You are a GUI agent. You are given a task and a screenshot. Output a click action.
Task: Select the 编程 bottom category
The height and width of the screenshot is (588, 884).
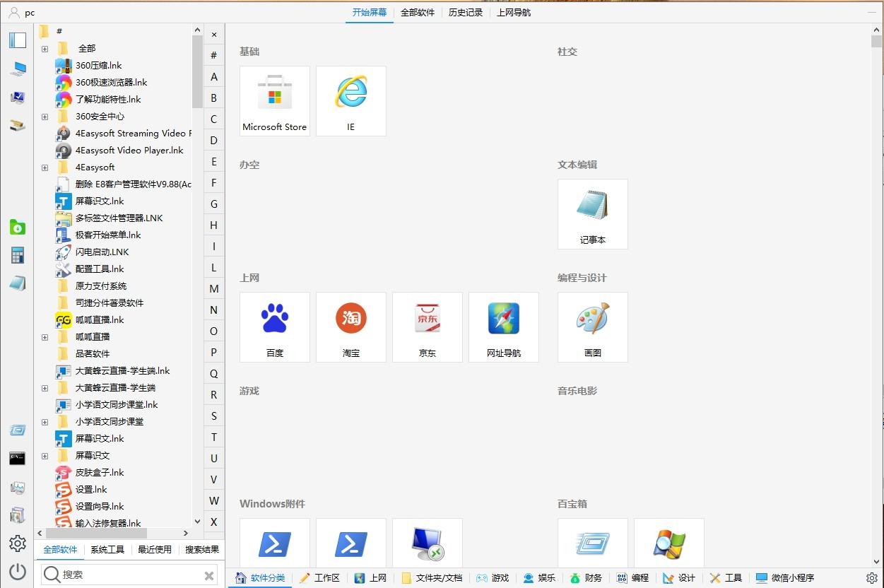(x=632, y=577)
